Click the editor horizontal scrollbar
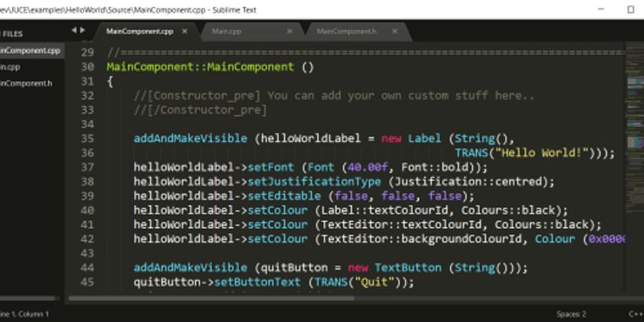The height and width of the screenshot is (322, 644). click(212, 298)
